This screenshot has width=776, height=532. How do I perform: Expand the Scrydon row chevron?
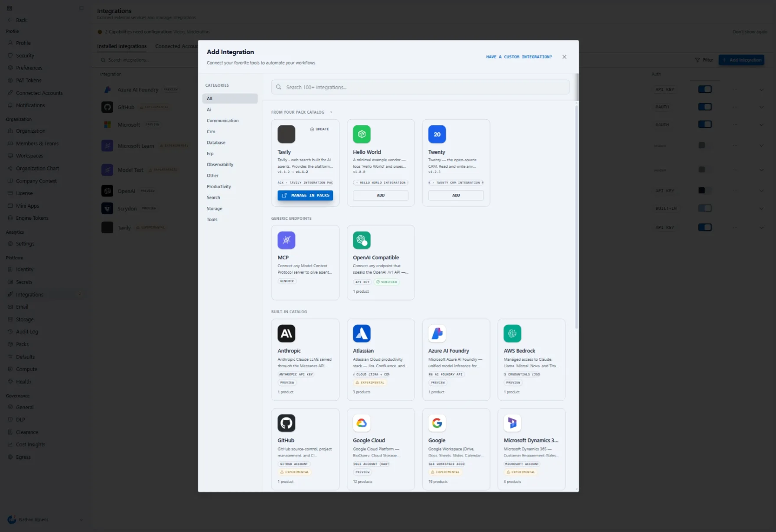coord(762,209)
